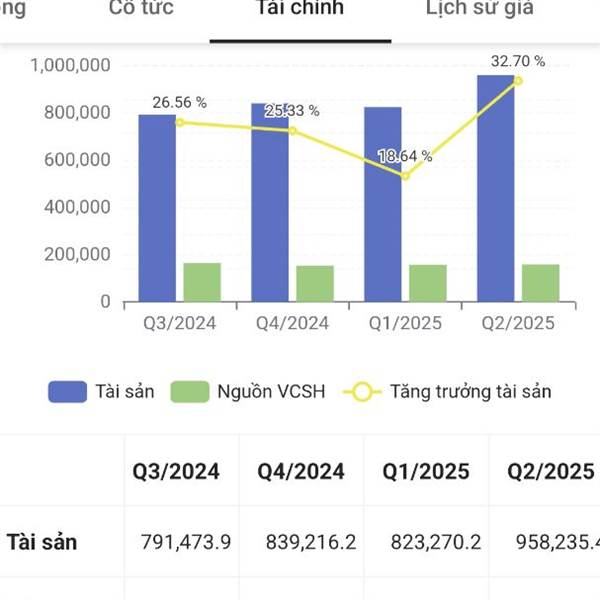Switch to the Cổ tức tab
Screen dimensions: 600x600
coord(140,9)
